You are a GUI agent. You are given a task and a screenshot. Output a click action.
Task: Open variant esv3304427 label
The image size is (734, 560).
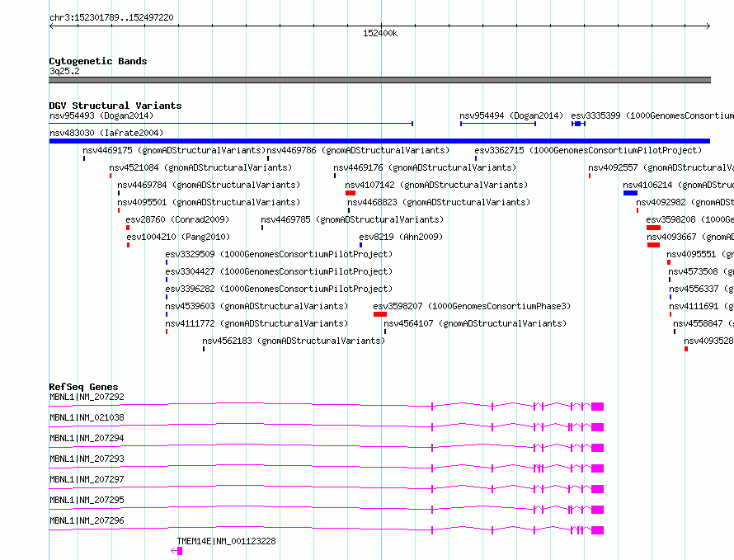(x=279, y=271)
